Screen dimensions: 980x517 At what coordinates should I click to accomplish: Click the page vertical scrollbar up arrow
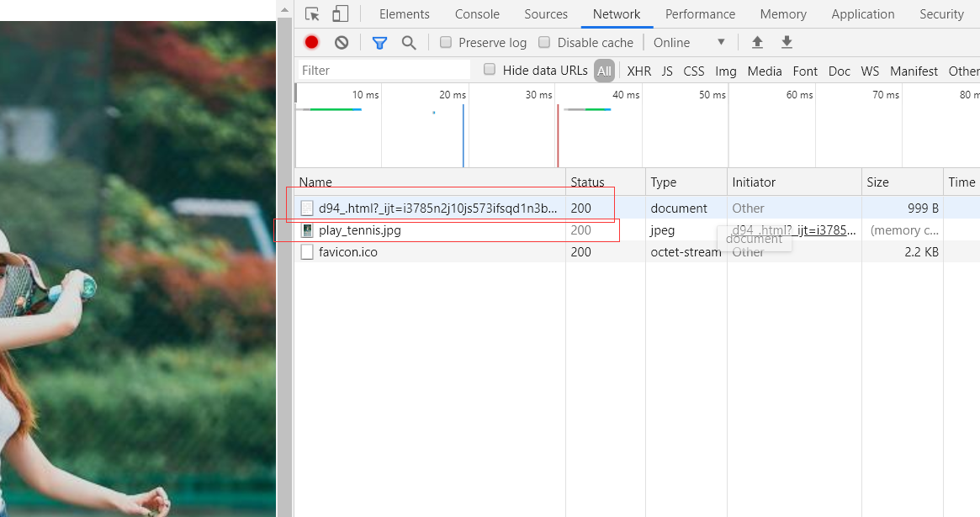click(x=284, y=10)
